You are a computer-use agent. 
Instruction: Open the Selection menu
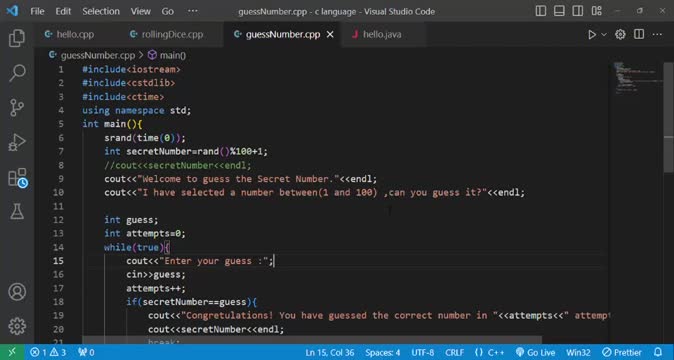(x=101, y=11)
